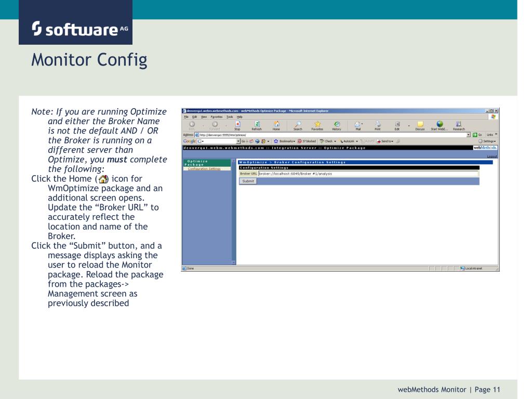Viewport: 532px width, 399px height.
Task: Open Google toolbar Settings
Action: coord(487,141)
